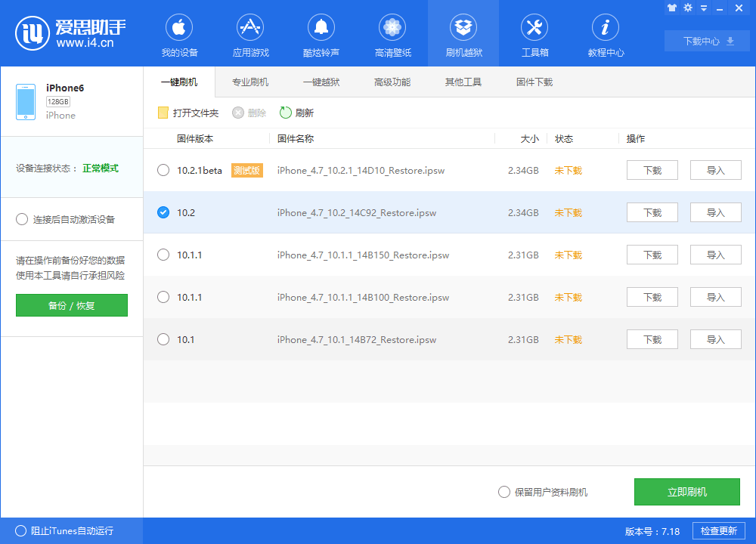Open the 固件下载 tab

click(x=534, y=82)
